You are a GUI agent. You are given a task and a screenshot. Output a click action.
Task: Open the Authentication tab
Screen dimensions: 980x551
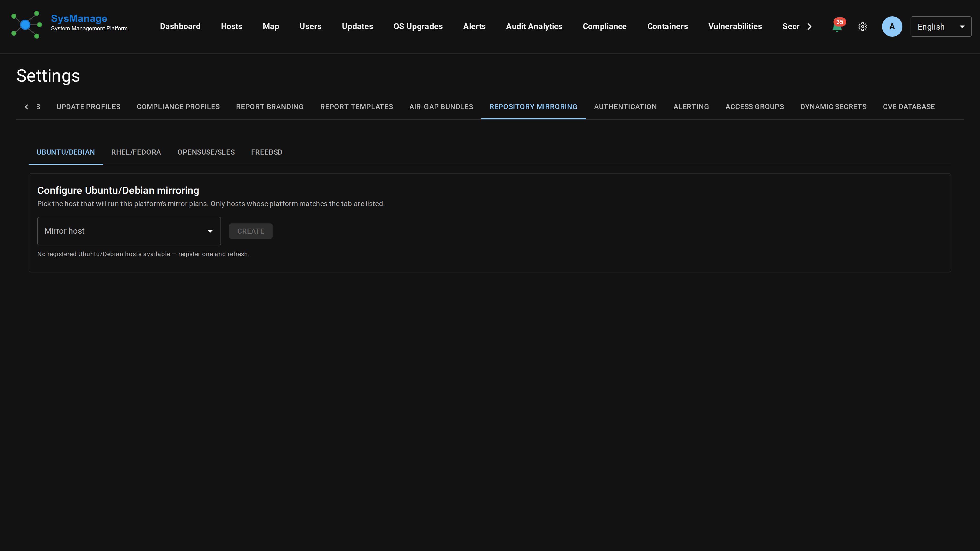point(626,107)
